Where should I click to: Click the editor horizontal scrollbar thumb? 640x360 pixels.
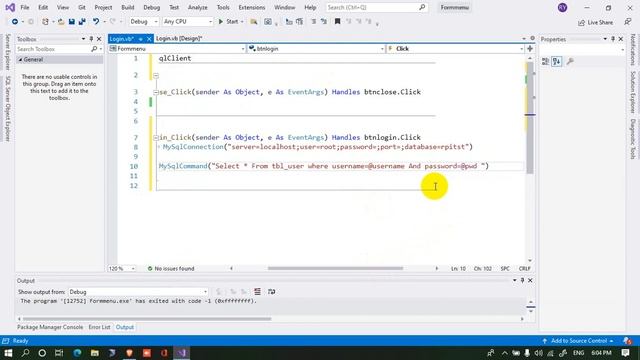click(335, 269)
